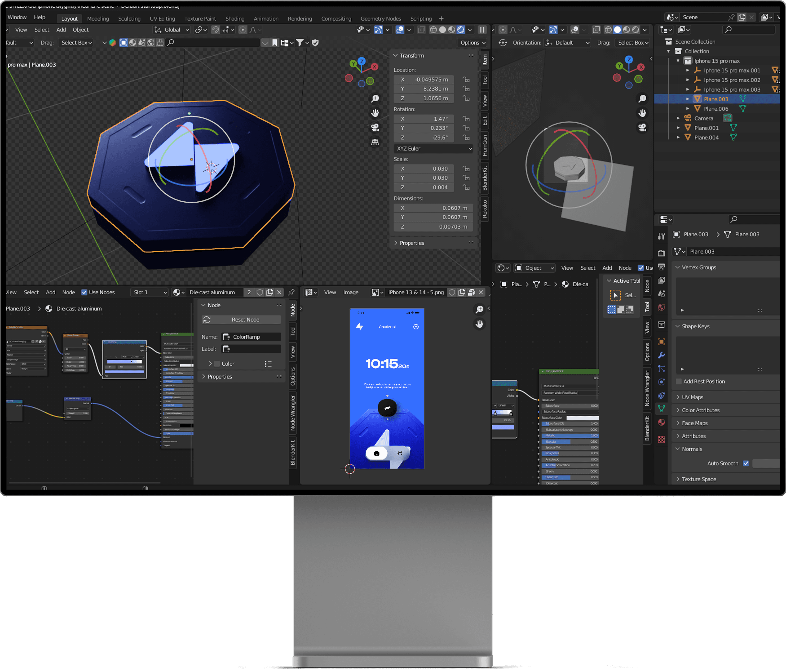Switch to orthographic grid view icon

tap(375, 142)
